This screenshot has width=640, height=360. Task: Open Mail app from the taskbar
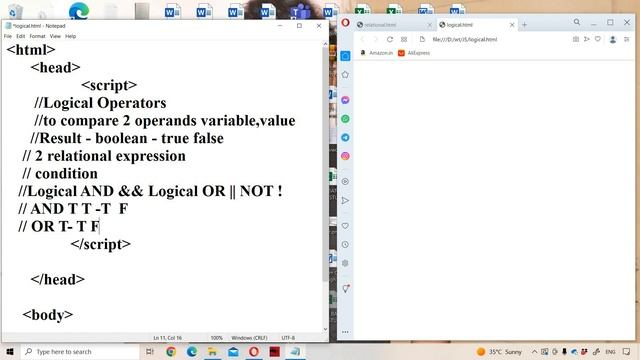[x=233, y=351]
